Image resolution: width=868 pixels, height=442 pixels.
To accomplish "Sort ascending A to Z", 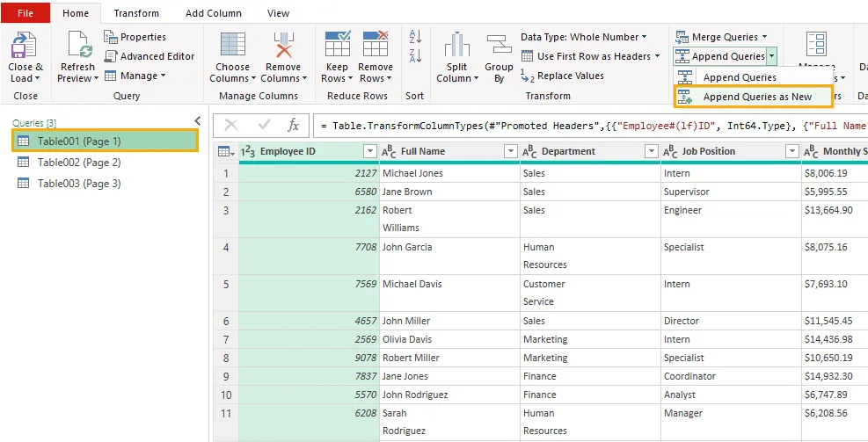I will [x=415, y=37].
